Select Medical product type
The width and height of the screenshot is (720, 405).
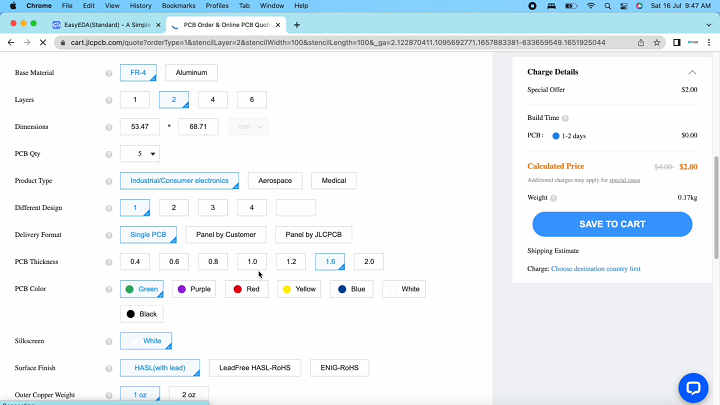pos(334,180)
